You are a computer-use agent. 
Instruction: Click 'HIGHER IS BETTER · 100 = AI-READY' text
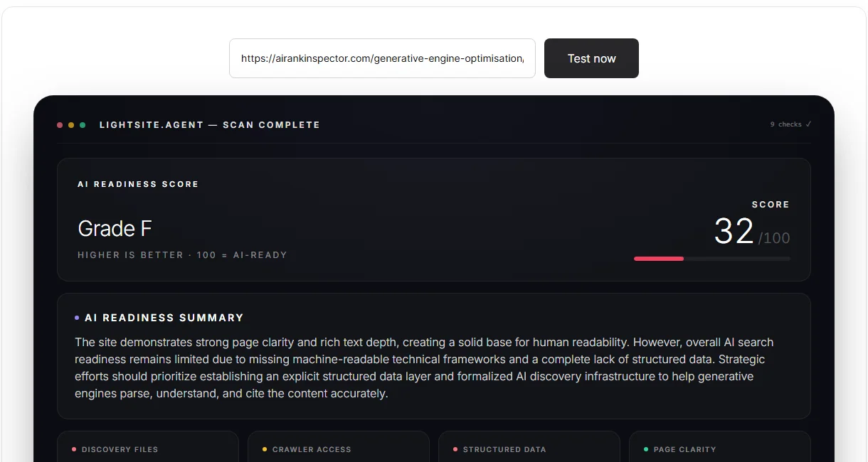click(x=182, y=255)
